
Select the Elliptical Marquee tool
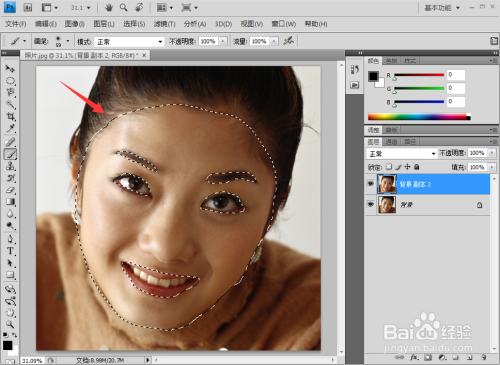10,81
